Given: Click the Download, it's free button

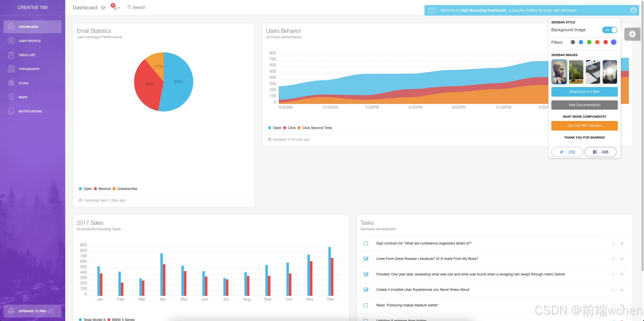Looking at the screenshot, I should point(584,92).
